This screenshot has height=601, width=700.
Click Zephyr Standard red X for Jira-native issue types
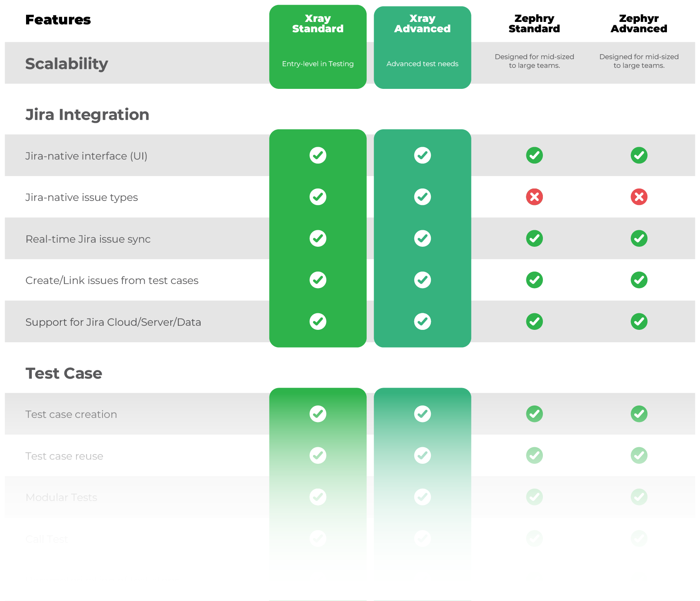click(x=534, y=197)
